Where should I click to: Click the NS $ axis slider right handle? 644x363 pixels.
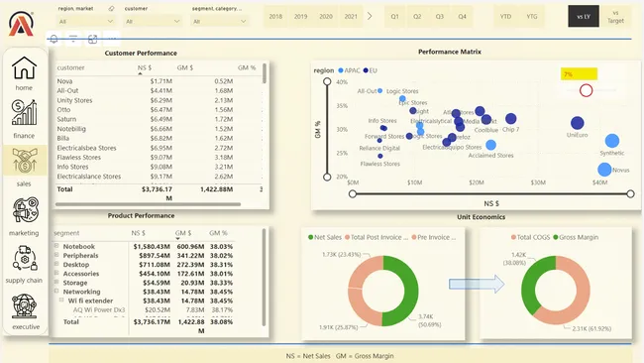click(x=630, y=193)
